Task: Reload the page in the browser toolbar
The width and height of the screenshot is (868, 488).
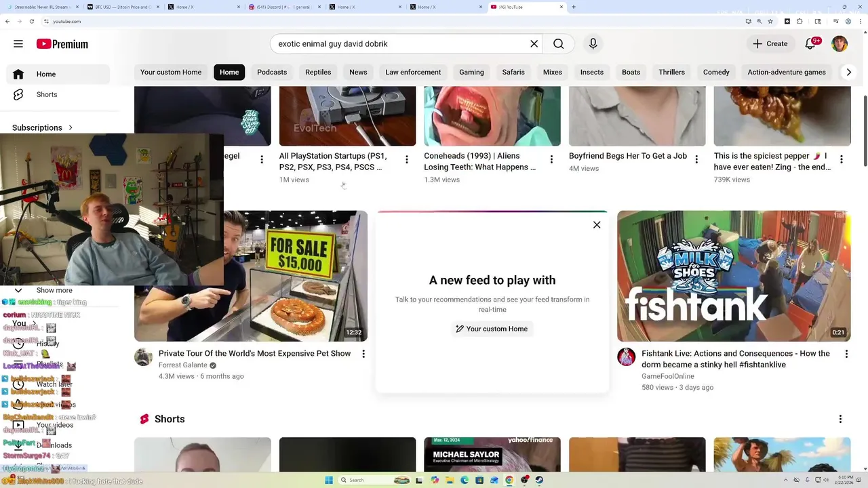Action: (31, 21)
